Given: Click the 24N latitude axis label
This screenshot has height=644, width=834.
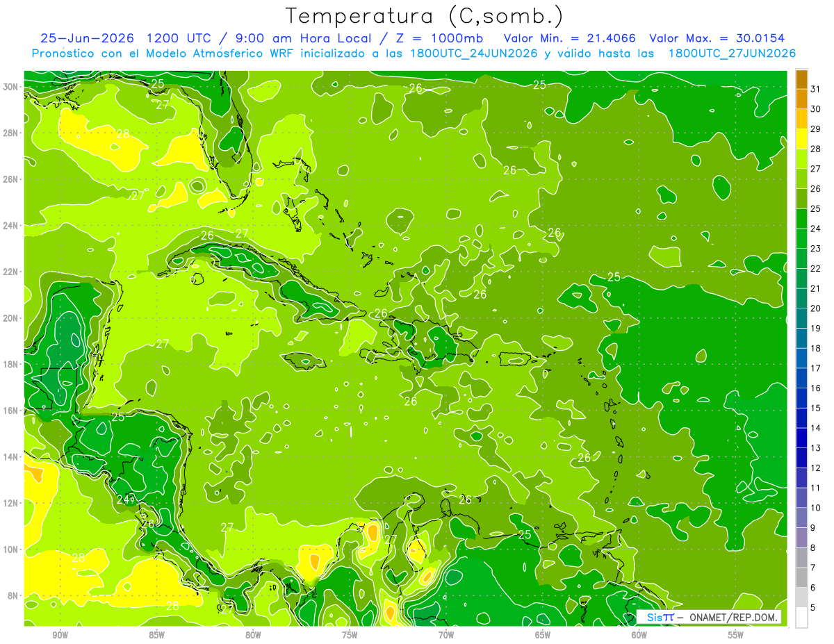Looking at the screenshot, I should pos(11,226).
